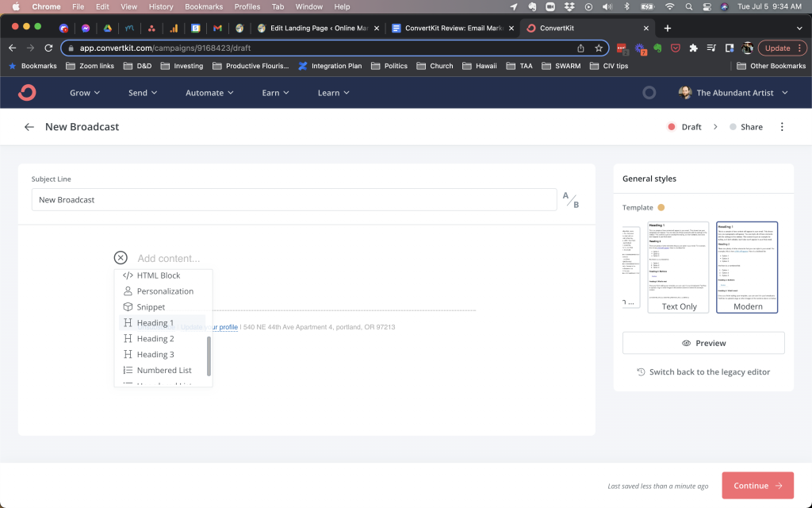
Task: Click the Draft step indicator
Action: click(x=684, y=127)
